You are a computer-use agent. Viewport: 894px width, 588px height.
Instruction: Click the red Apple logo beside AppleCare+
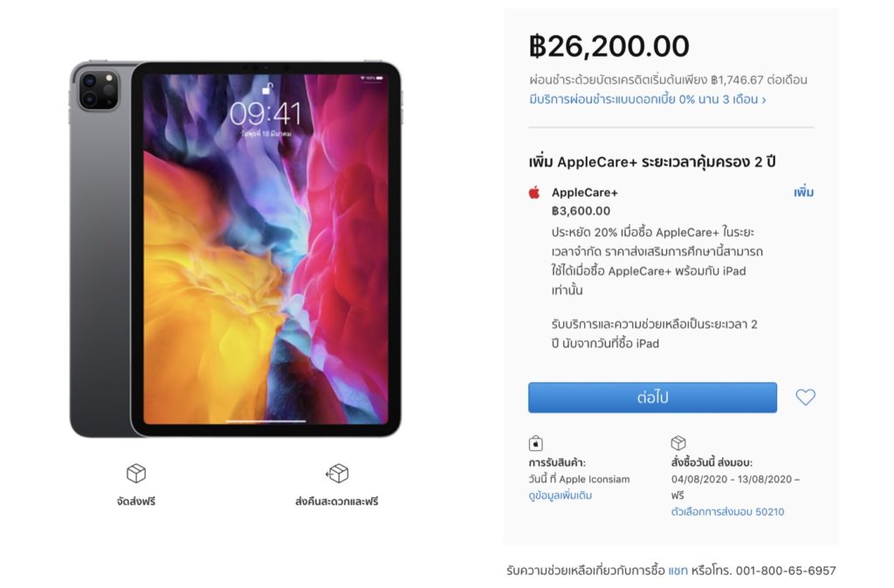pos(534,193)
